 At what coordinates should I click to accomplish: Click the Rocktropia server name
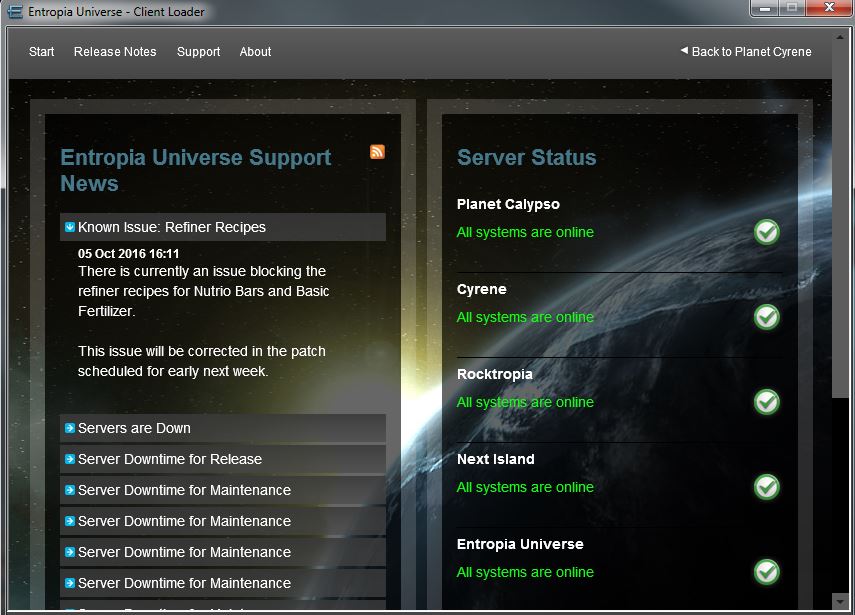pos(495,374)
